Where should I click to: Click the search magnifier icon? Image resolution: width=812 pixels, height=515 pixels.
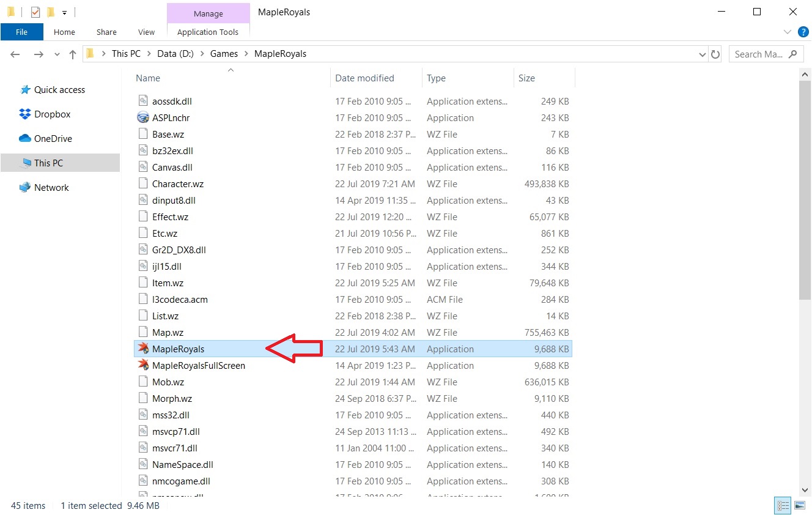tap(794, 54)
